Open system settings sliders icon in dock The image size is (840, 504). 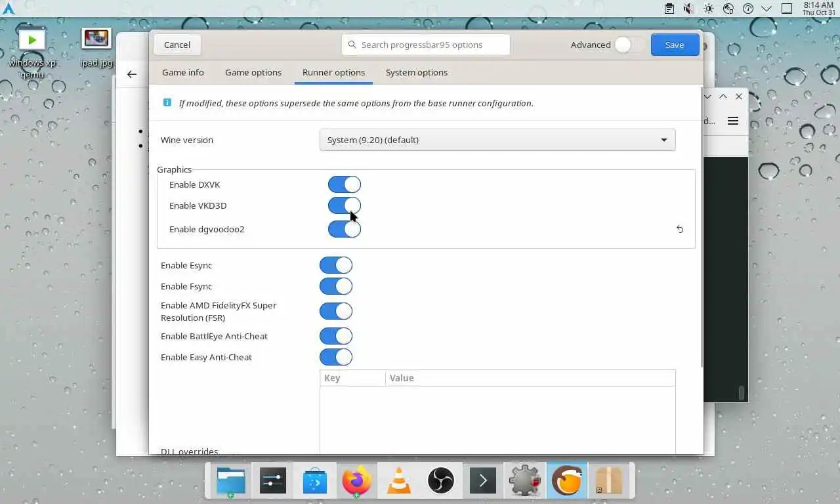click(273, 481)
